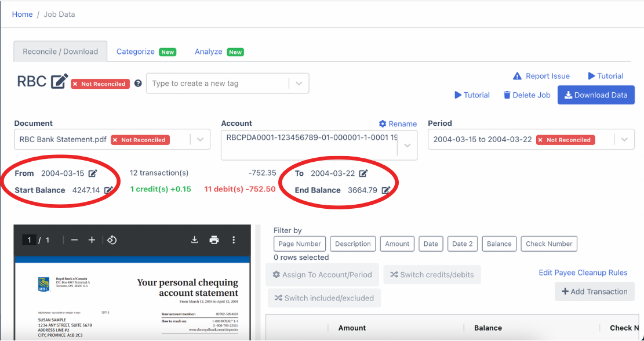Open the help question mark icon
The image size is (644, 341).
click(138, 84)
